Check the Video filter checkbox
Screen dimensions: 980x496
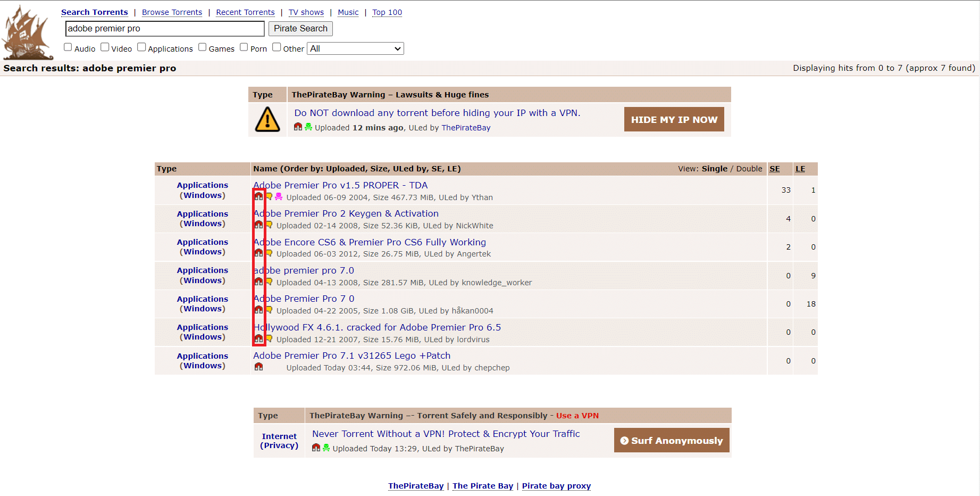pyautogui.click(x=105, y=47)
